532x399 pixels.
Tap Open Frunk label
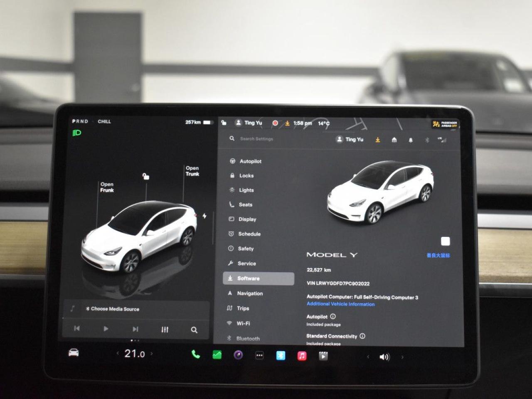107,187
